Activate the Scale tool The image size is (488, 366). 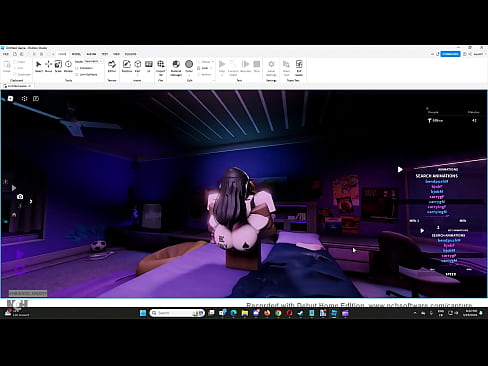[x=58, y=66]
